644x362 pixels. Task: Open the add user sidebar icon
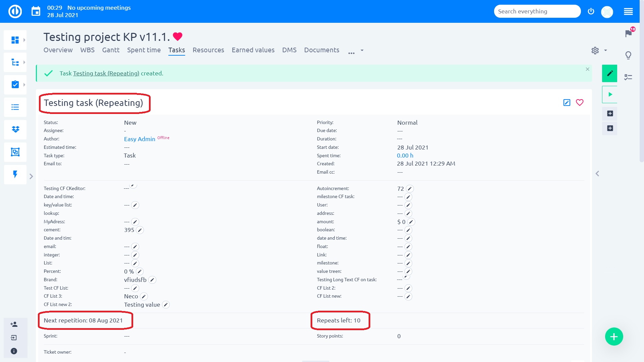(14, 324)
